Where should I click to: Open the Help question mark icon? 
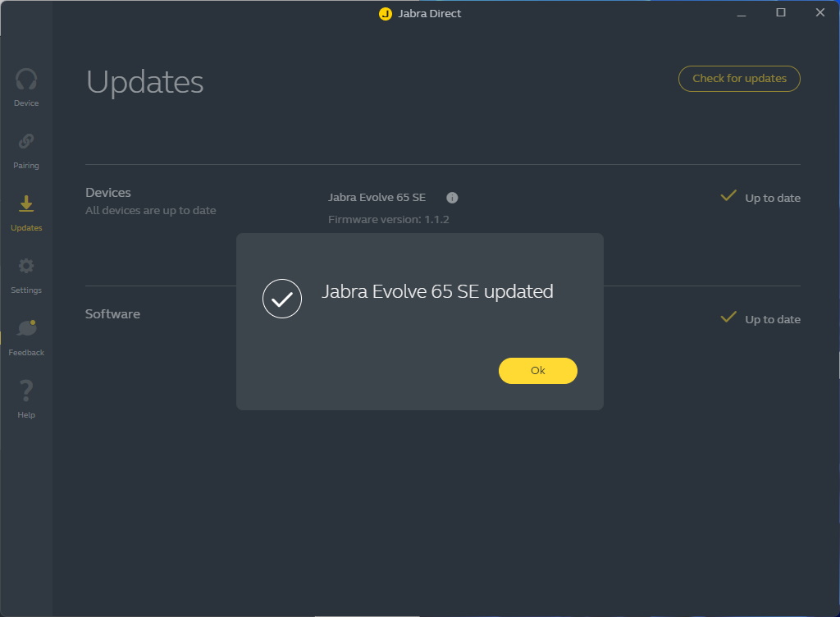tap(25, 391)
